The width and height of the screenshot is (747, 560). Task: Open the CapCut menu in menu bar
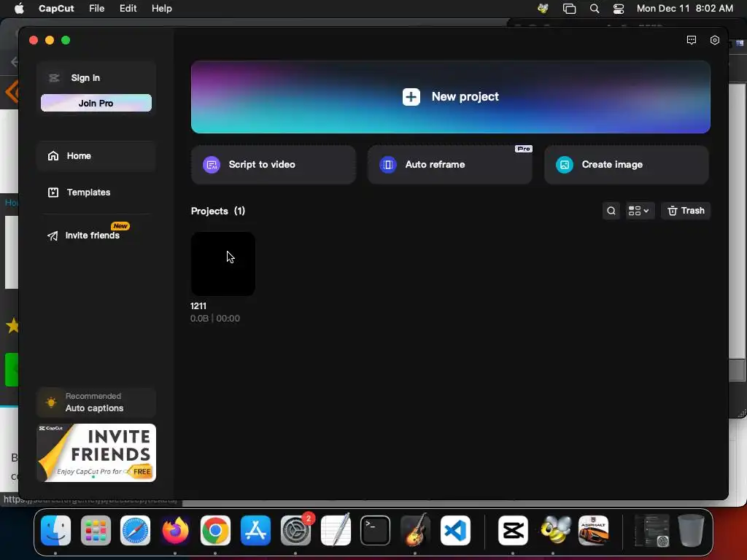pyautogui.click(x=56, y=8)
